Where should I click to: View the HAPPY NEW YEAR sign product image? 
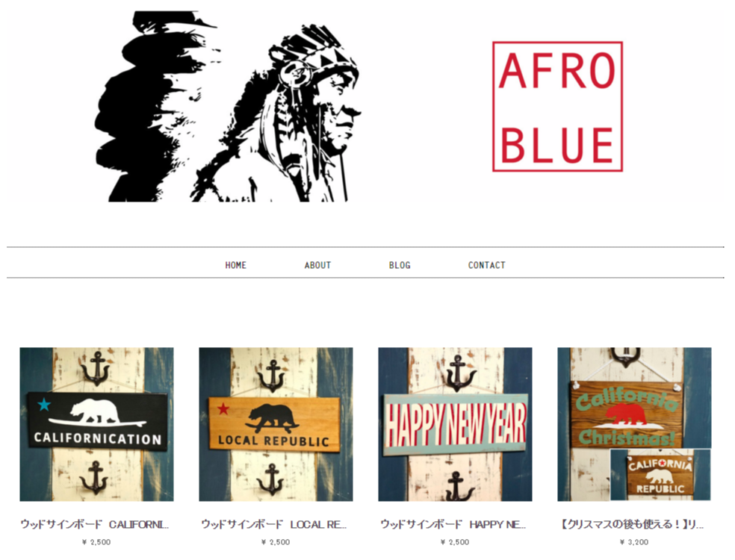pos(455,424)
